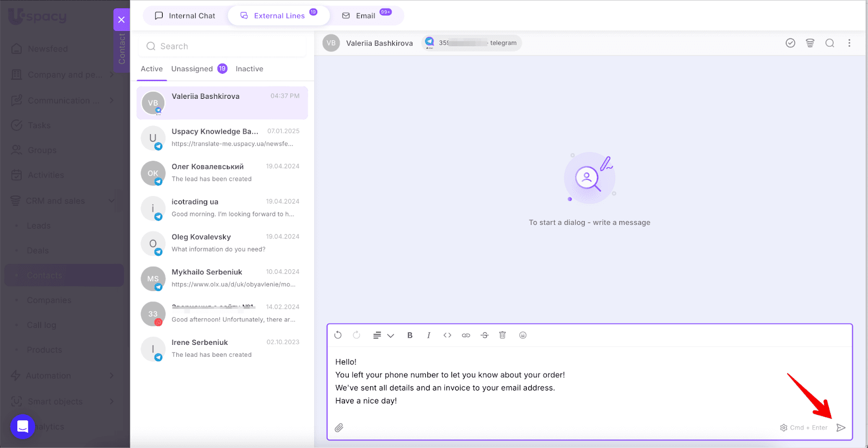
Task: Attach a file with the paperclip icon
Action: tap(339, 428)
